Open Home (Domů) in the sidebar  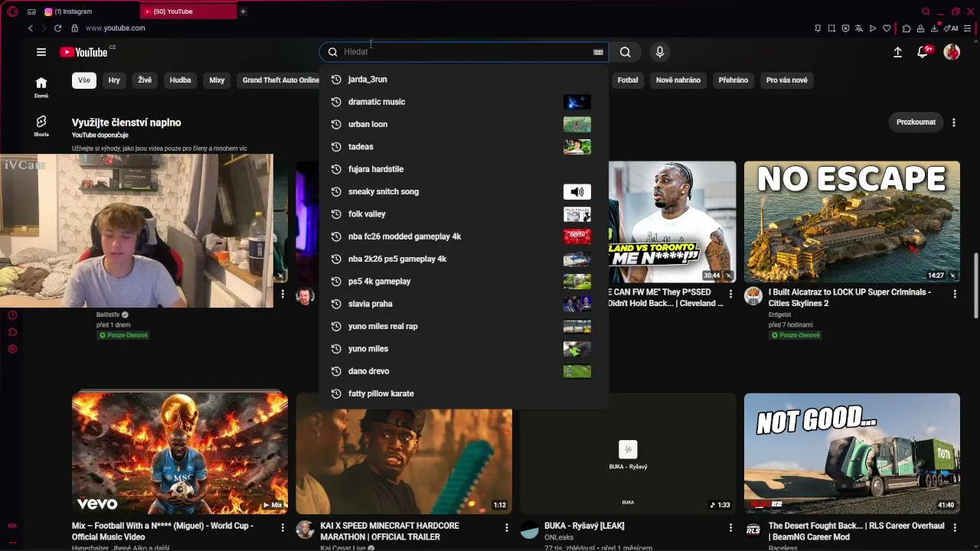pyautogui.click(x=41, y=87)
